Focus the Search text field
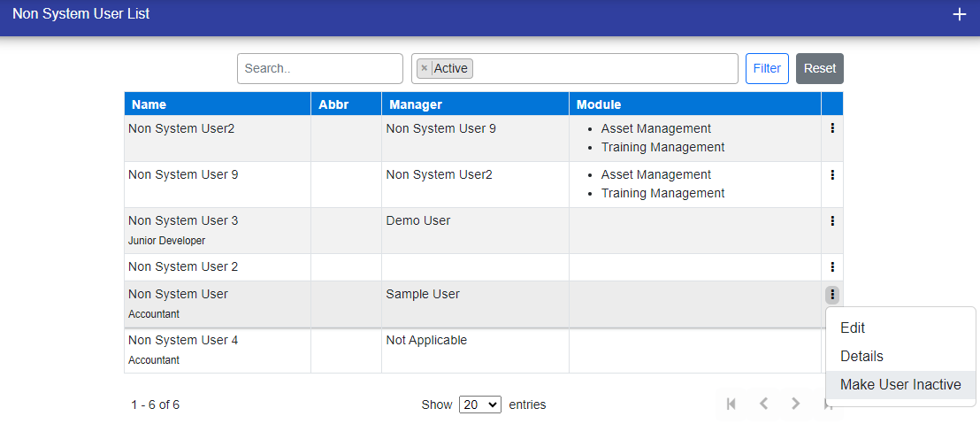Screen dimensions: 980x447 (x=319, y=68)
